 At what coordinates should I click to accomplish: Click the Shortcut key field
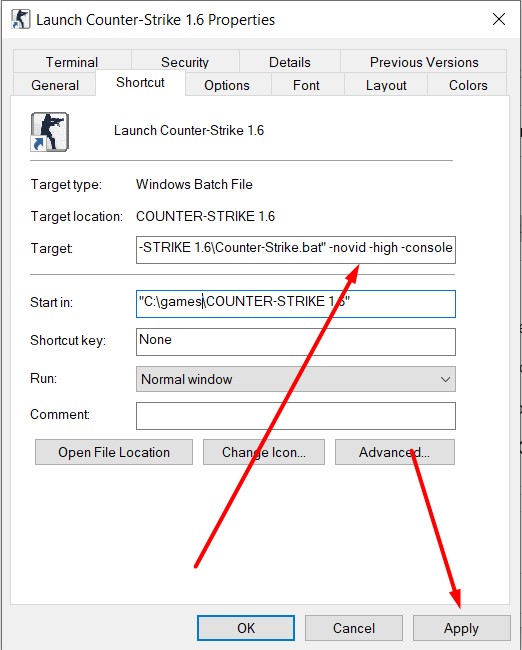click(x=296, y=342)
